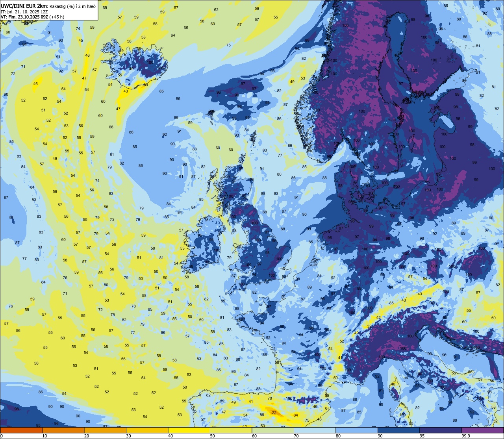Image resolution: width=504 pixels, height=439 pixels.
Task: Click the "34" humidity value near Spain
Action: point(296,415)
